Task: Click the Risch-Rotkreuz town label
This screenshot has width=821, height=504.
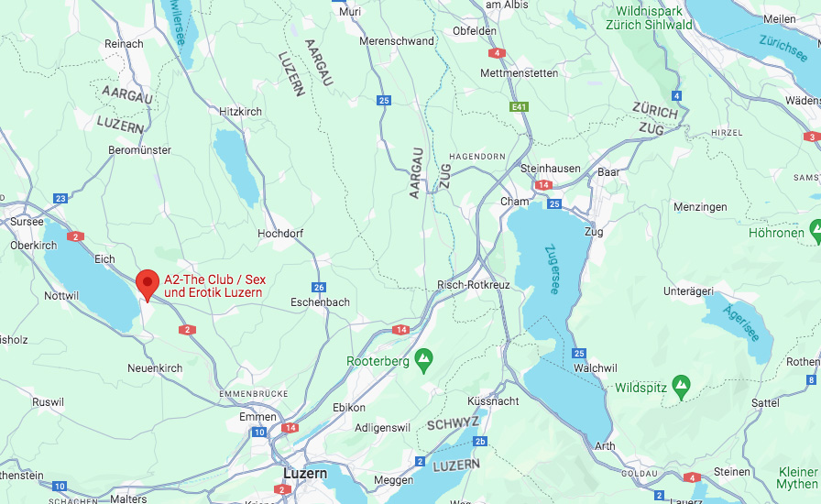Action: tap(474, 284)
